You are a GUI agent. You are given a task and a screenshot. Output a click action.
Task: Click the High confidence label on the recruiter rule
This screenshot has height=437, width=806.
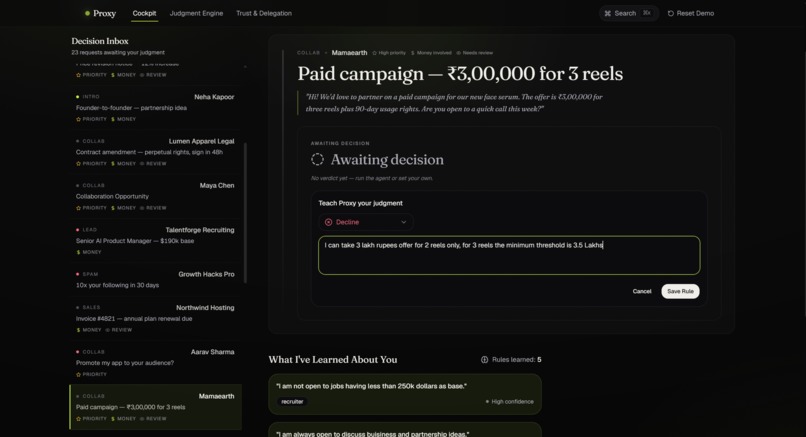pyautogui.click(x=509, y=402)
